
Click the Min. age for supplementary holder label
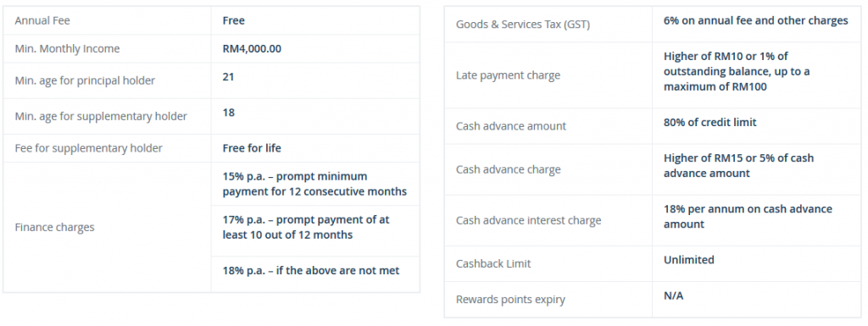(101, 116)
